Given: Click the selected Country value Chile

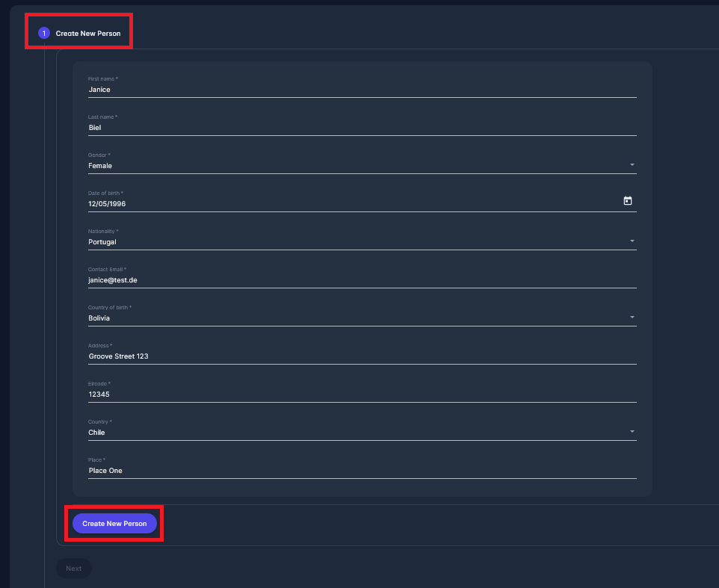Looking at the screenshot, I should (x=96, y=433).
